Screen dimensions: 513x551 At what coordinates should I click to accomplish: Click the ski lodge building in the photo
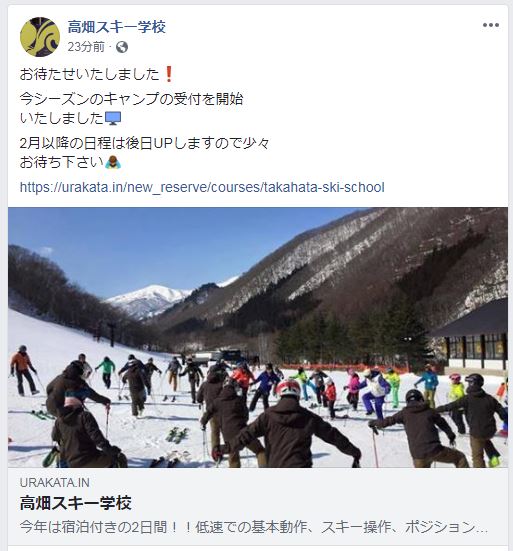(469, 337)
